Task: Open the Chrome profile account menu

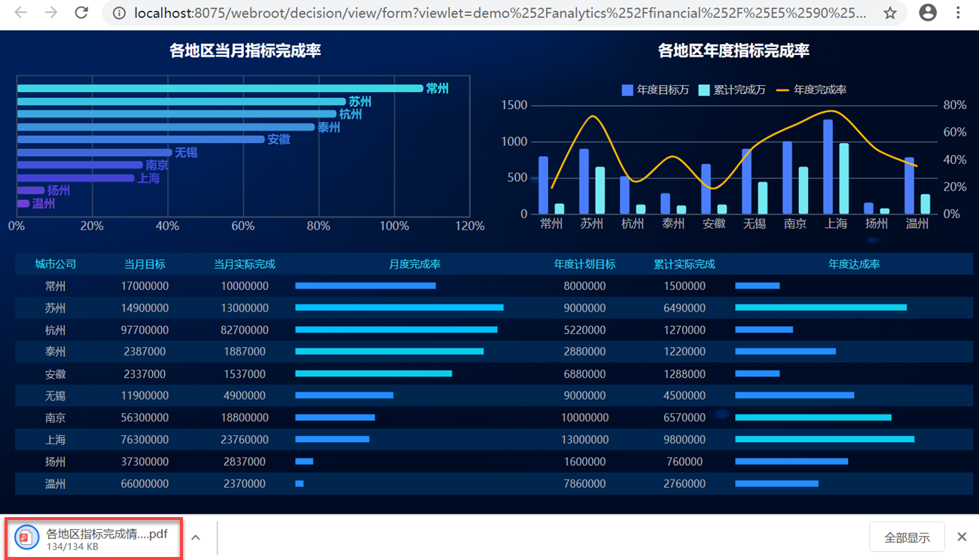Action: coord(929,13)
